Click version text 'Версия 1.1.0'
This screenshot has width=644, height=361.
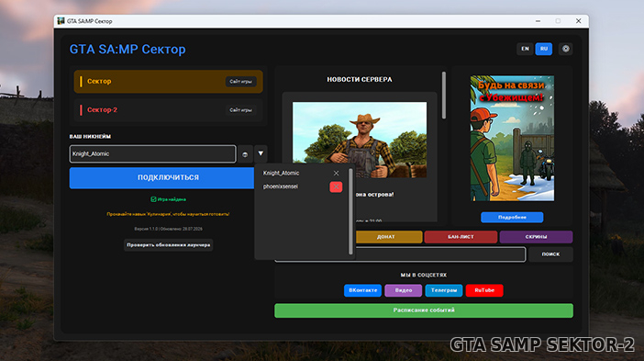click(x=146, y=229)
